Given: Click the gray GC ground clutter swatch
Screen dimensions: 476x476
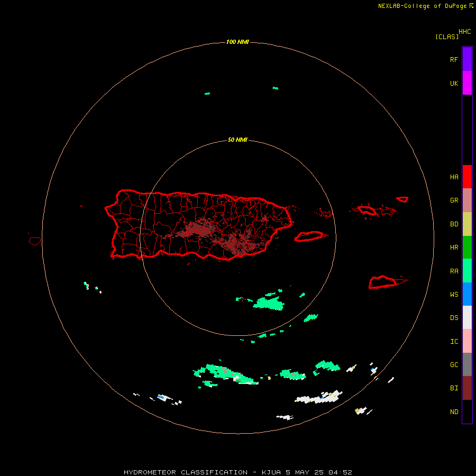Looking at the screenshot, I should [467, 364].
